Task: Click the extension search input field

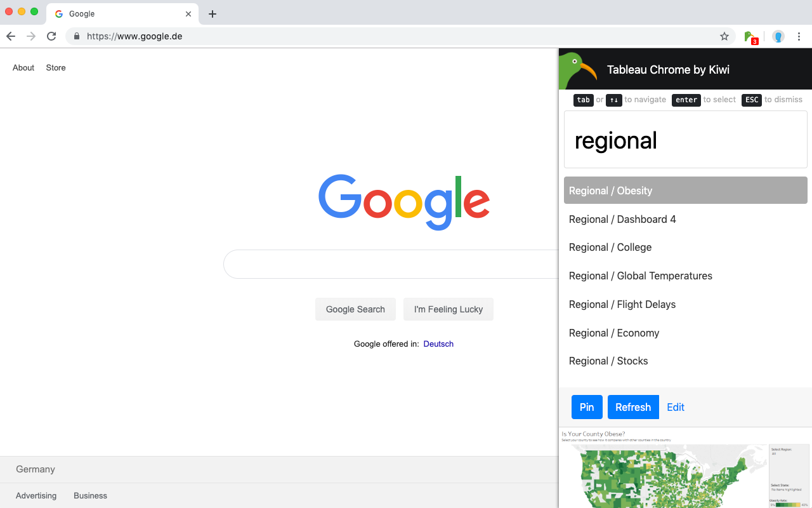Action: 685,139
